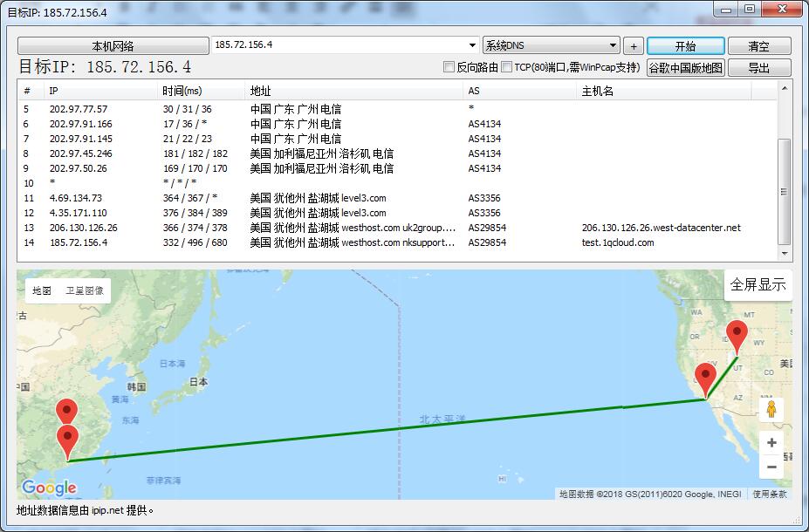Image resolution: width=809 pixels, height=532 pixels.
Task: Open 全屏显示 fullscreen map
Action: point(758,285)
